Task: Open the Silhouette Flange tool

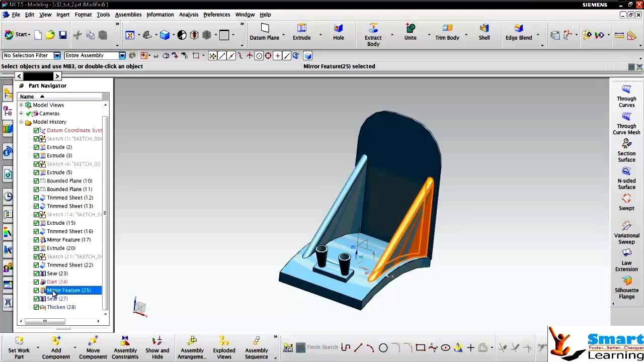Action: [626, 288]
